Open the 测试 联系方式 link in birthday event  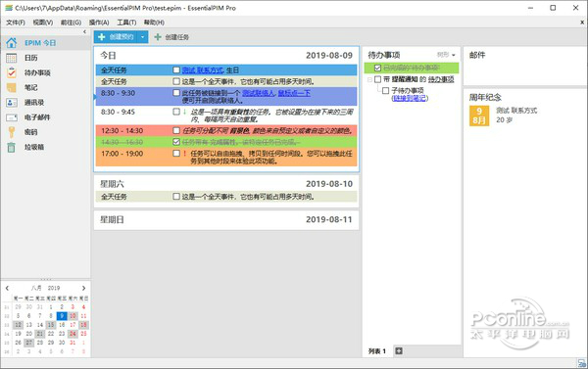point(203,70)
